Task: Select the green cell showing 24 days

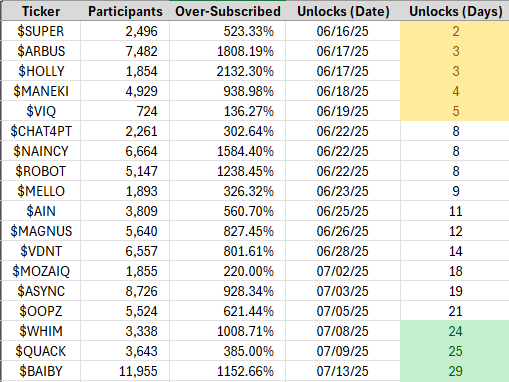Action: 455,331
